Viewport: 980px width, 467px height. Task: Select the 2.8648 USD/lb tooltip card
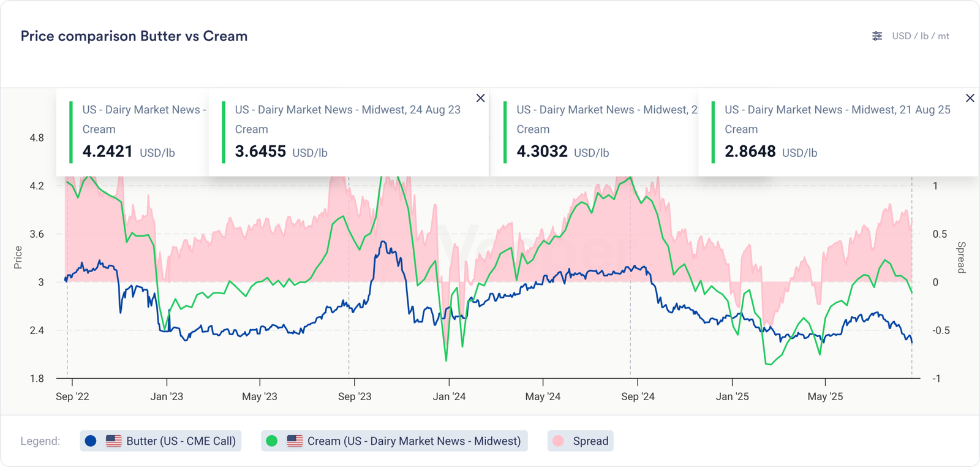tap(837, 133)
